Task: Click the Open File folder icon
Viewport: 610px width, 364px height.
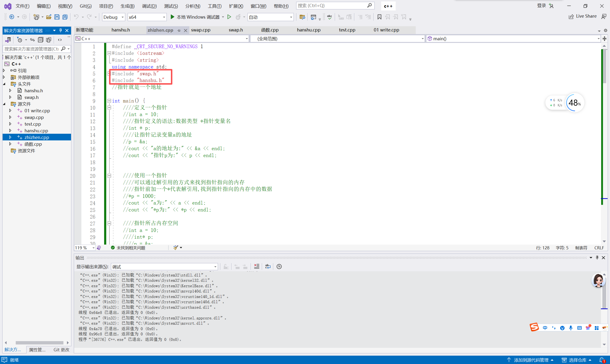Action: 49,17
